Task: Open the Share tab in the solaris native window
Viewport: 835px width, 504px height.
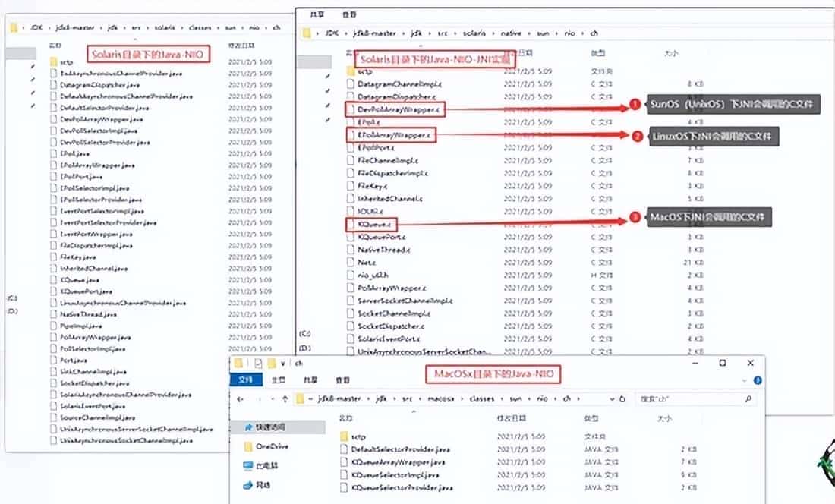Action: [317, 15]
